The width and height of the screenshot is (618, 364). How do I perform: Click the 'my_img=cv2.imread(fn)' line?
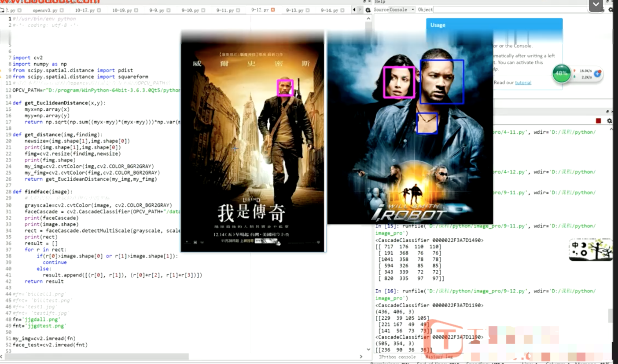pos(44,339)
